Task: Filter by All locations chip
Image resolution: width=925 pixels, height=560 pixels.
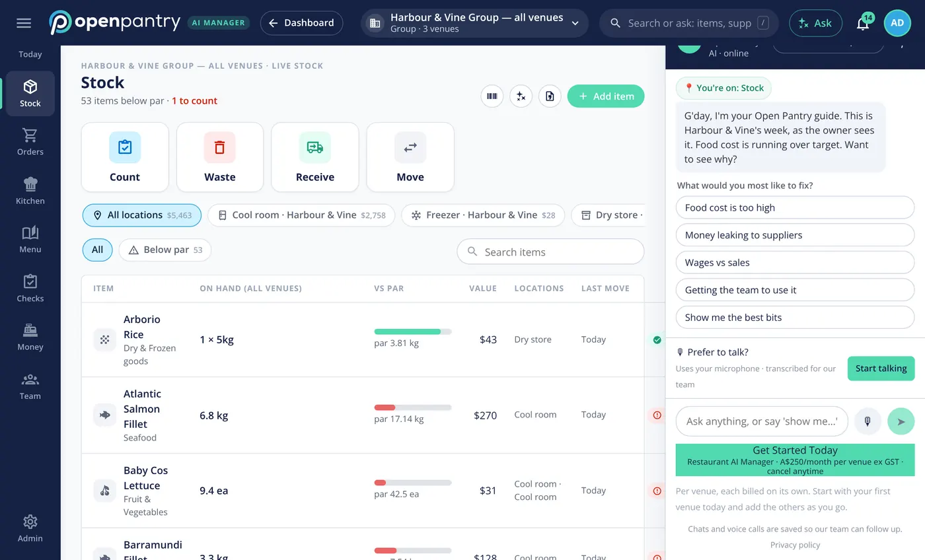Action: [x=142, y=215]
